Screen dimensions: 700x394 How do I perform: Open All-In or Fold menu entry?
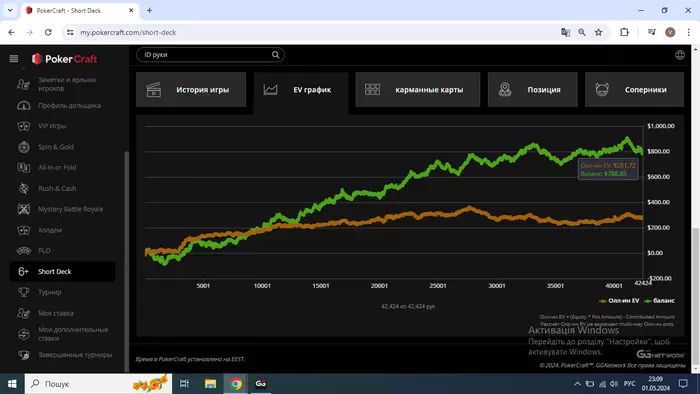pos(62,168)
